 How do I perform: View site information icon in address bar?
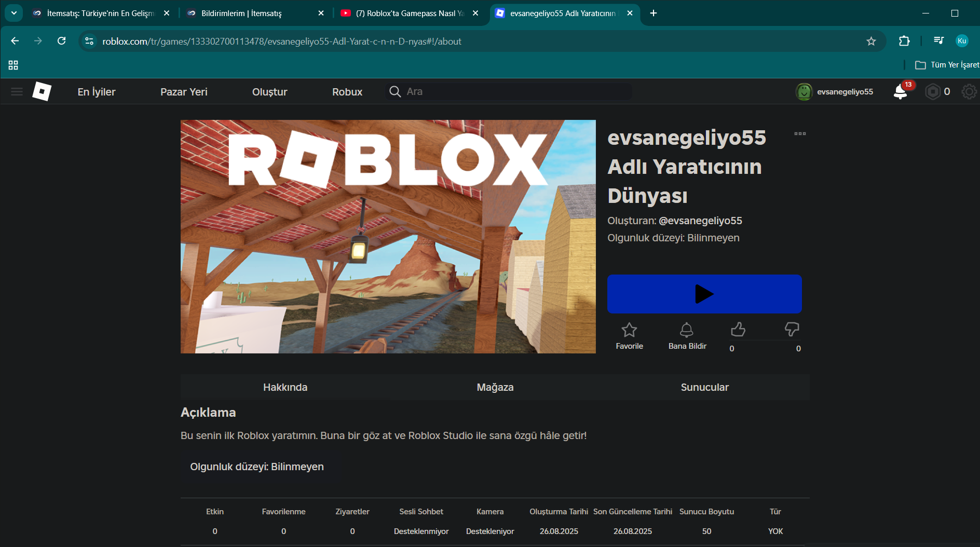point(89,41)
